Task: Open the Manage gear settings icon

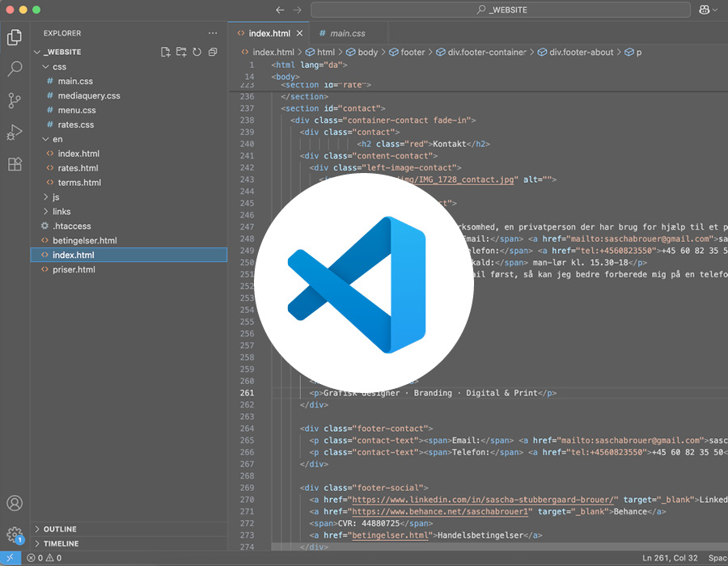Action: pyautogui.click(x=15, y=534)
